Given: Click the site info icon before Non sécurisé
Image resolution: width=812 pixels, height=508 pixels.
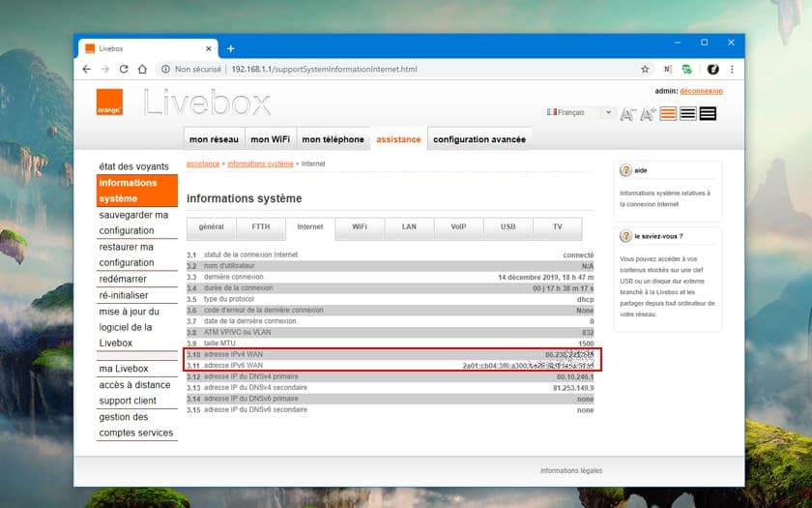Looking at the screenshot, I should (164, 69).
